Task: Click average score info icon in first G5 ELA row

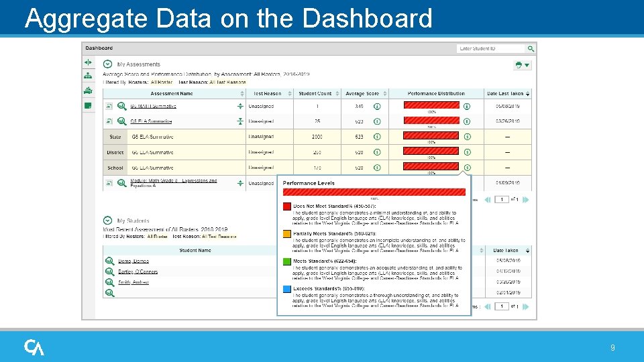Action: [x=377, y=121]
